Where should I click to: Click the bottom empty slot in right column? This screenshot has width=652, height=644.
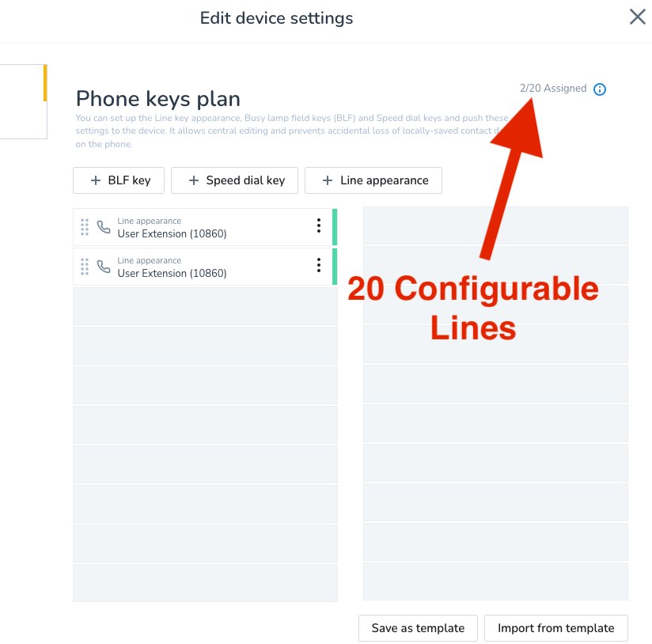click(x=495, y=581)
